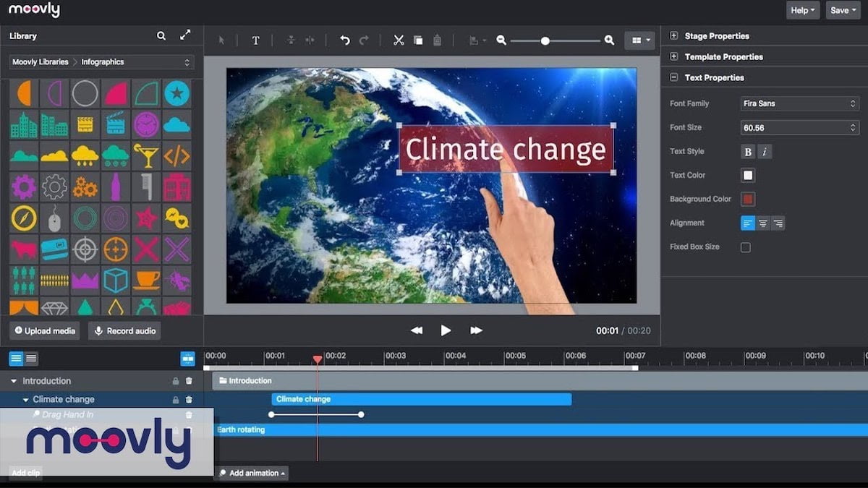
Task: Cut the selected object with scissors icon
Action: point(399,40)
